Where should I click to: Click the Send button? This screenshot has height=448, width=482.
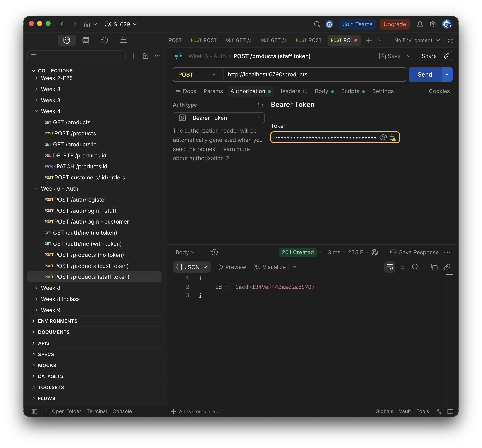(x=425, y=75)
